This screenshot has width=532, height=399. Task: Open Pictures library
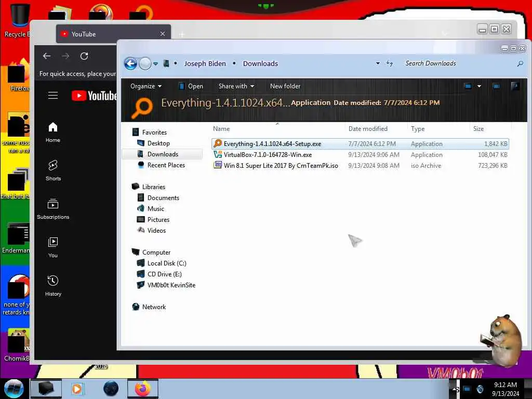pyautogui.click(x=158, y=220)
